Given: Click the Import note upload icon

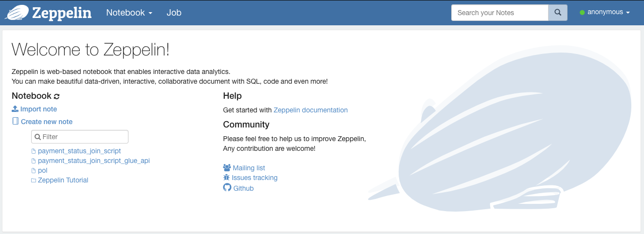Looking at the screenshot, I should pyautogui.click(x=15, y=109).
